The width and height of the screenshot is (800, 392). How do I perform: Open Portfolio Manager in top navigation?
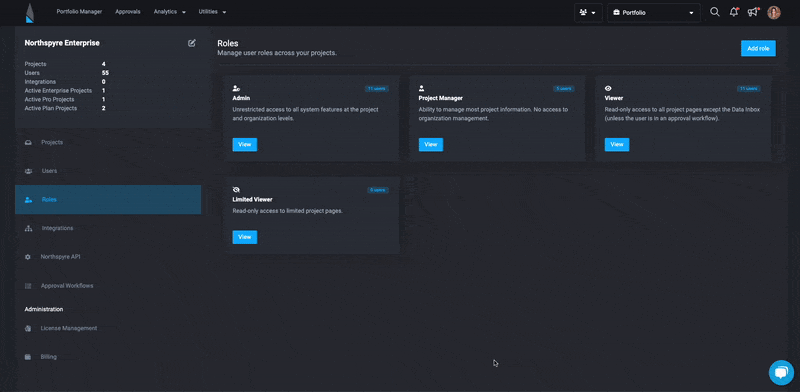(x=79, y=12)
